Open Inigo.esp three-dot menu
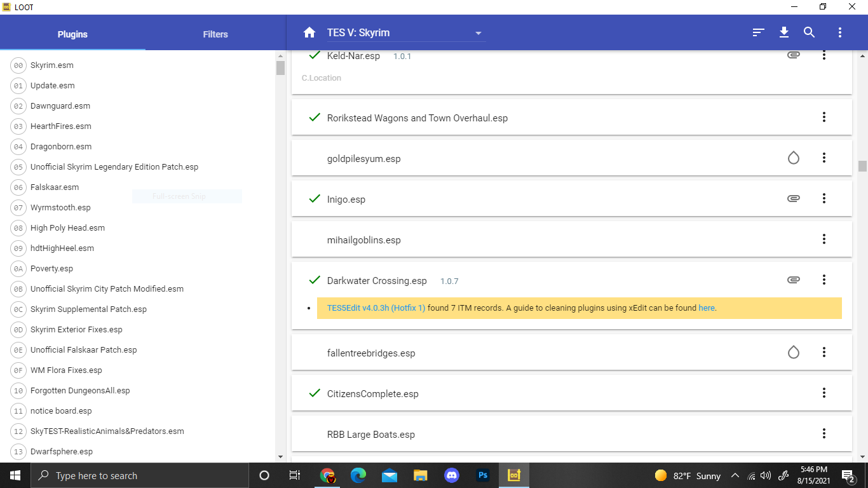 click(x=824, y=198)
